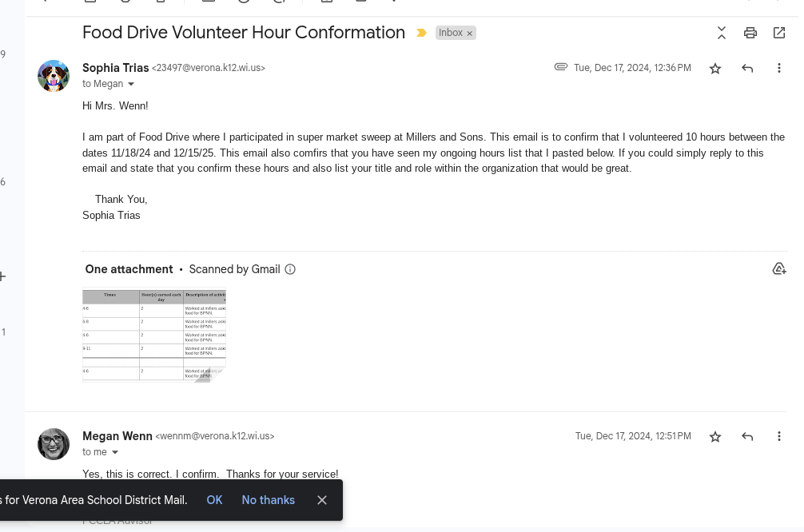Image resolution: width=804 pixels, height=532 pixels.
Task: Print all messages in this conversation
Action: (750, 33)
